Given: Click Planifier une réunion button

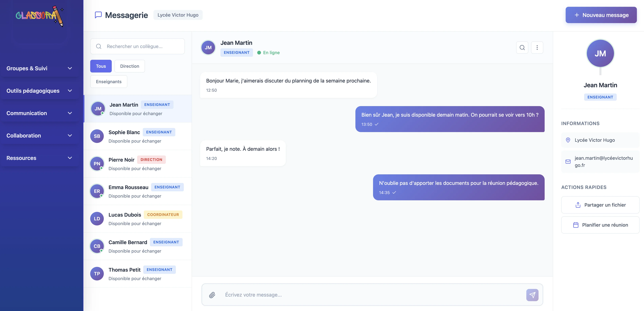Looking at the screenshot, I should coord(600,225).
